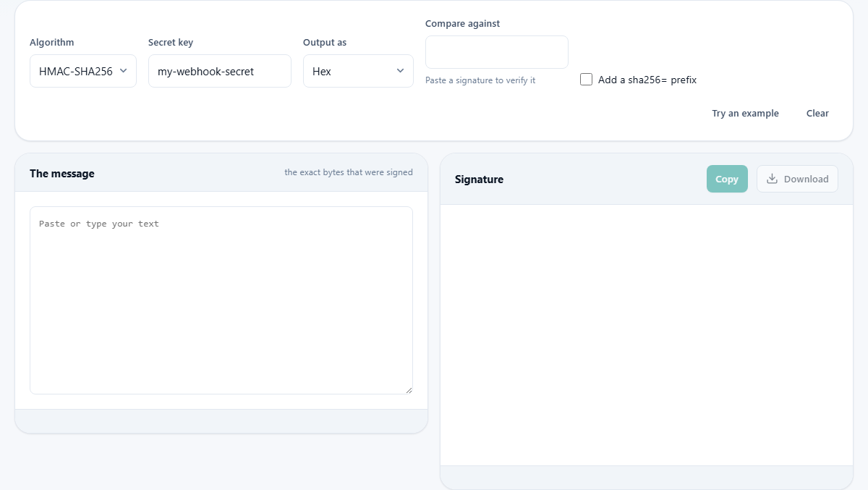The height and width of the screenshot is (490, 868).
Task: Click the Try an example button
Action: coord(745,113)
